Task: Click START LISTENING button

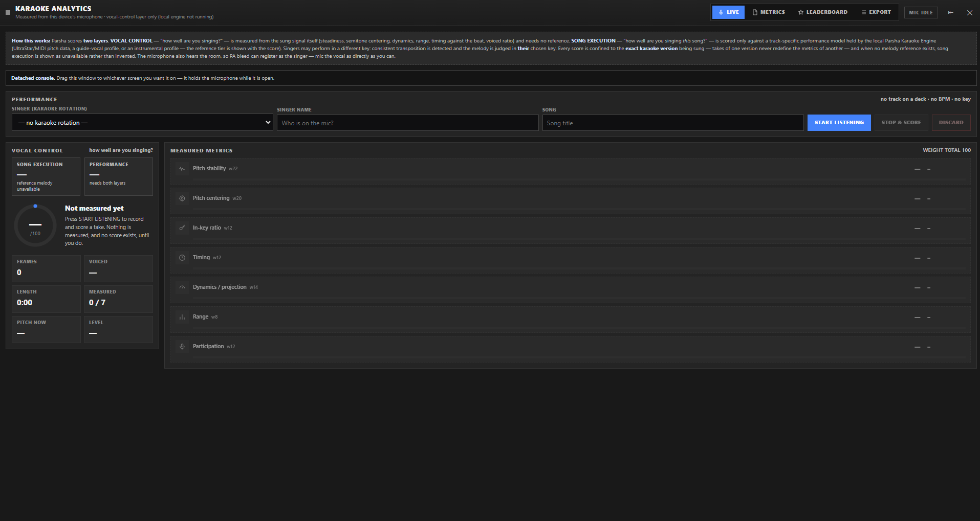Action: click(839, 123)
